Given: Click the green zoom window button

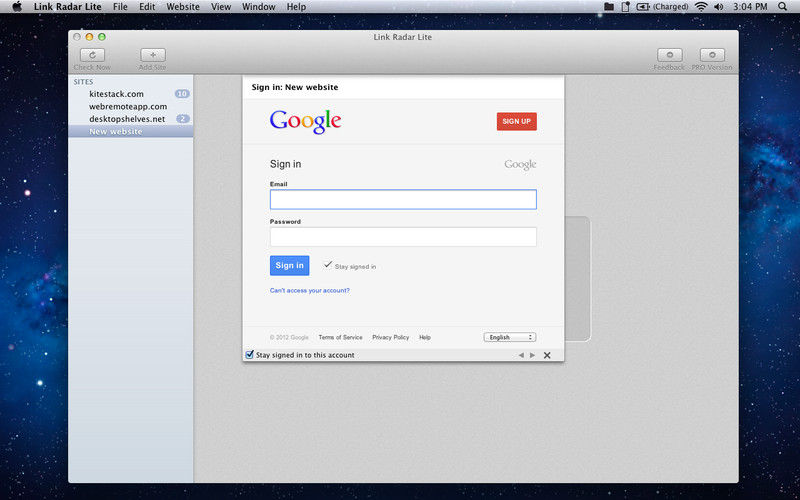Looking at the screenshot, I should coord(102,37).
